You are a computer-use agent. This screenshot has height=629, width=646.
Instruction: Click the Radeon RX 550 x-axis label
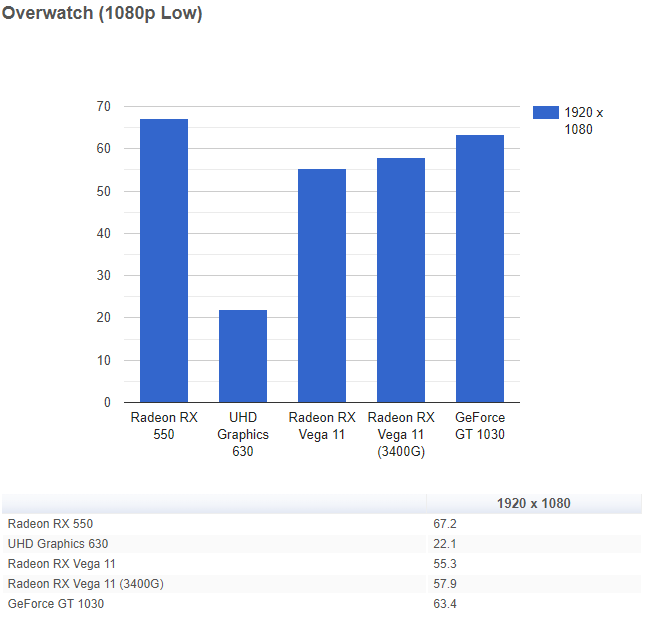point(164,426)
